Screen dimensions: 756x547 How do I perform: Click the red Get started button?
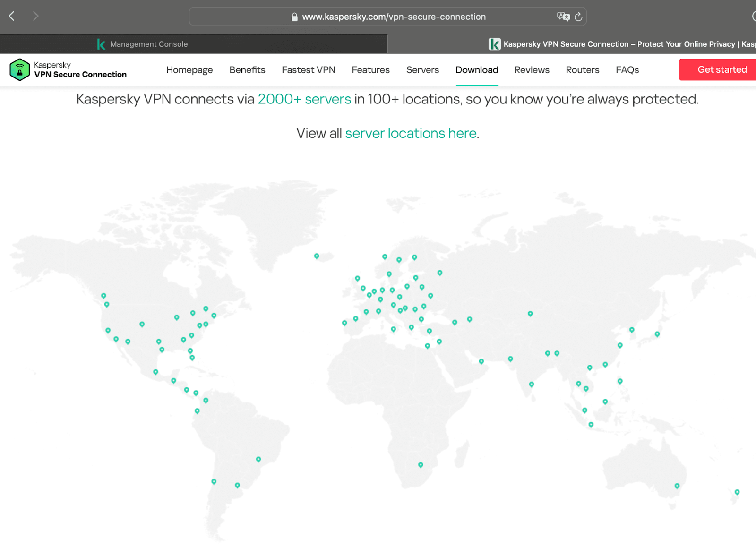[x=718, y=69]
